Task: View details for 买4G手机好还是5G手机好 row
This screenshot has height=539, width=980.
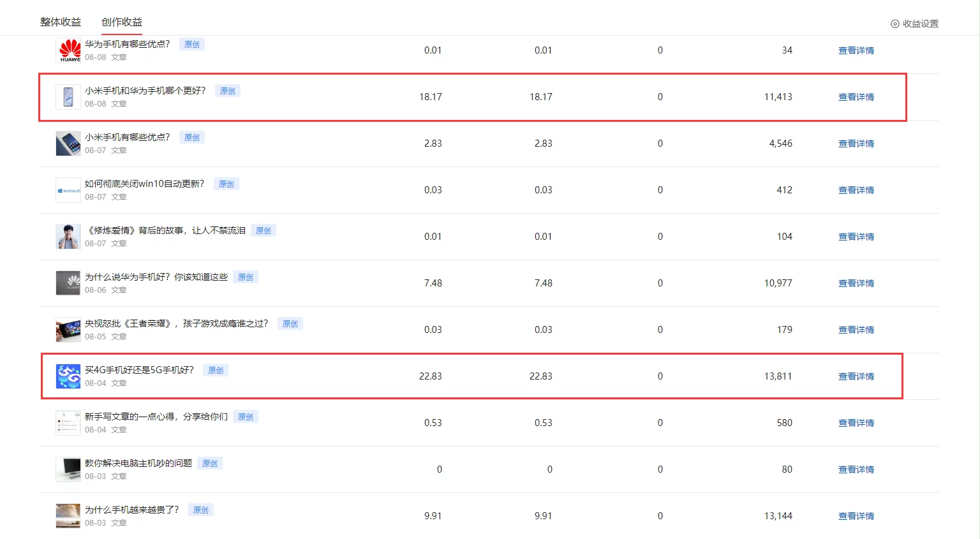Action: pos(856,376)
